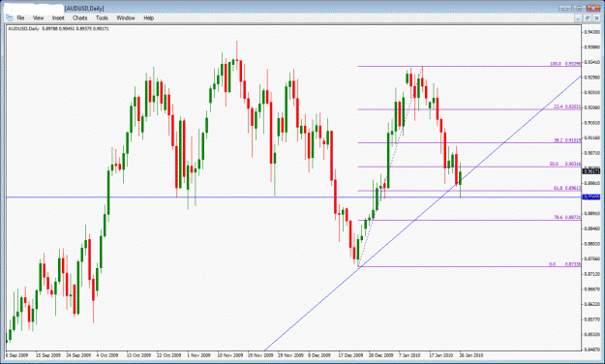Click the blue horizontal line price tag
The height and width of the screenshot is (364, 605).
coord(591,197)
